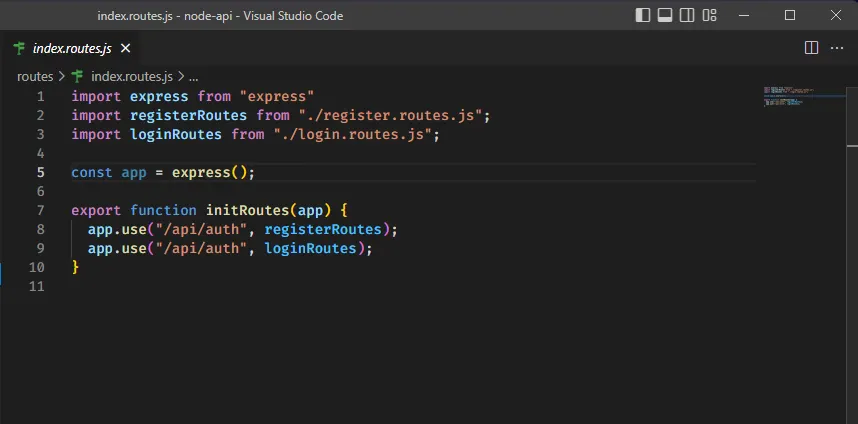Open More Actions ellipsis menu

[837, 48]
